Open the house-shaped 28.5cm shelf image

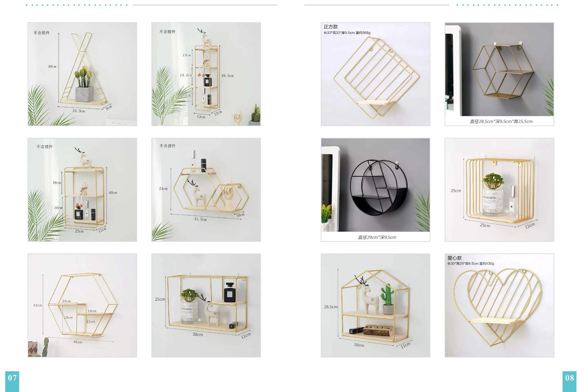(375, 306)
